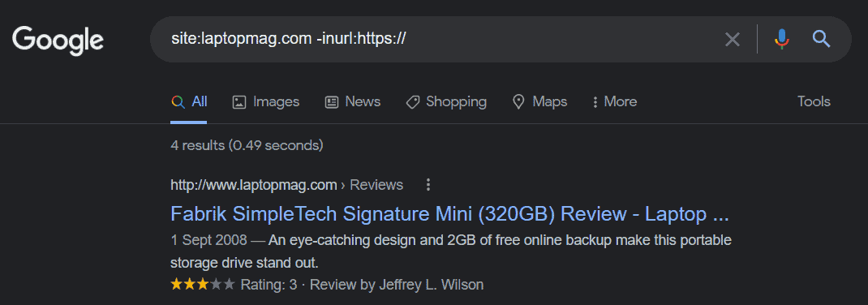Viewport: 868px width, 305px height.
Task: Expand the More search options menu
Action: [x=614, y=102]
